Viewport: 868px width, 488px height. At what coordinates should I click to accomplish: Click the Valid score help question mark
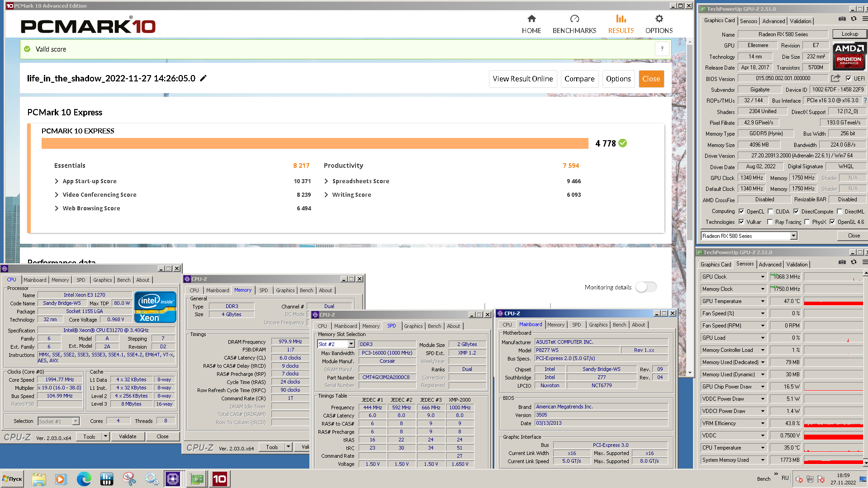(662, 49)
